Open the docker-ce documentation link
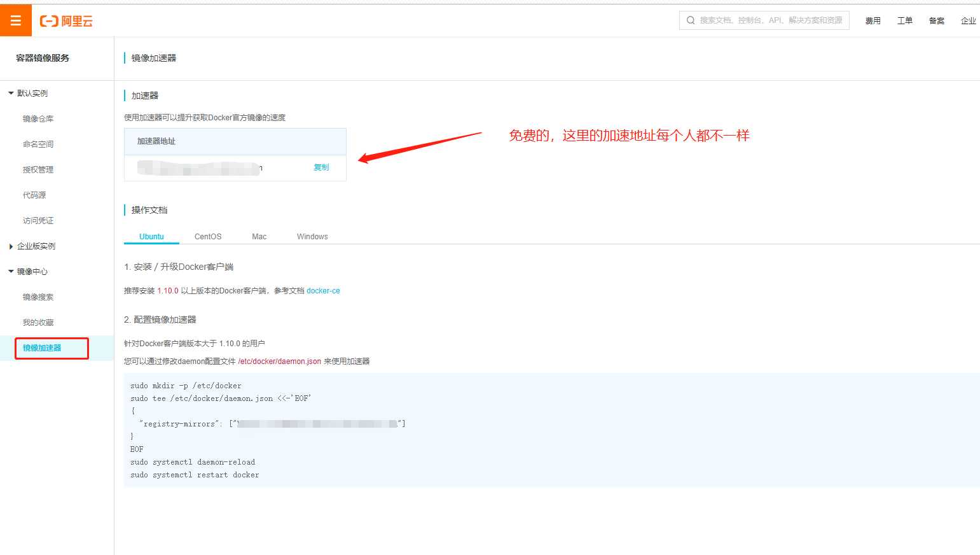Image resolution: width=980 pixels, height=555 pixels. pyautogui.click(x=323, y=291)
